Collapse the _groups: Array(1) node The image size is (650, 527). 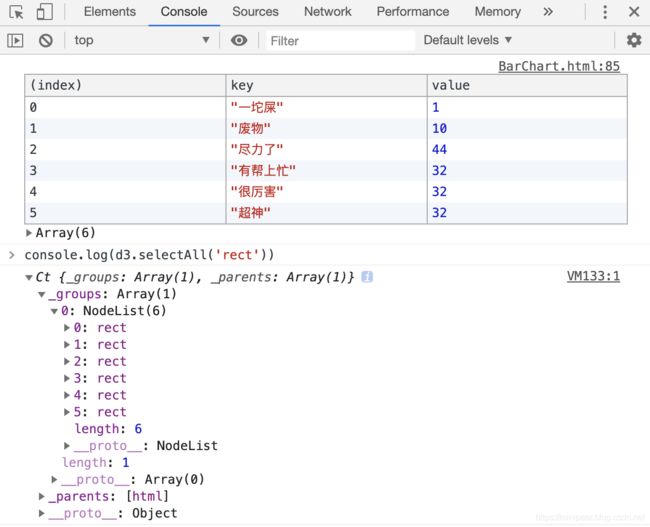click(42, 294)
